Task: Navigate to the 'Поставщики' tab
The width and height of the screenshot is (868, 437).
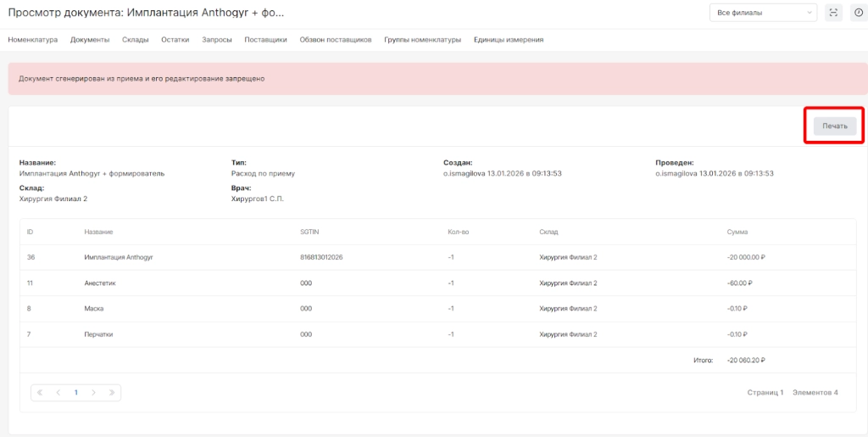Action: (x=265, y=40)
